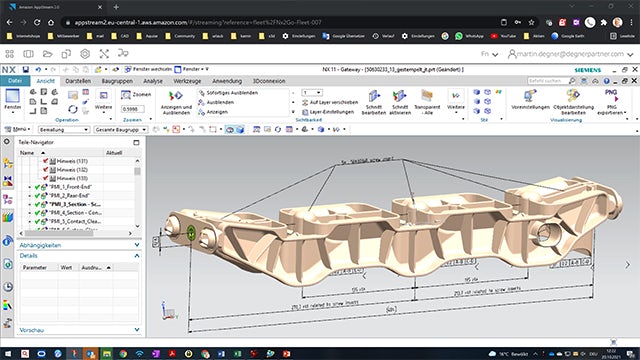640x360 pixels.
Task: Toggle green check of PMI_1_Front-End
Action: [37, 187]
